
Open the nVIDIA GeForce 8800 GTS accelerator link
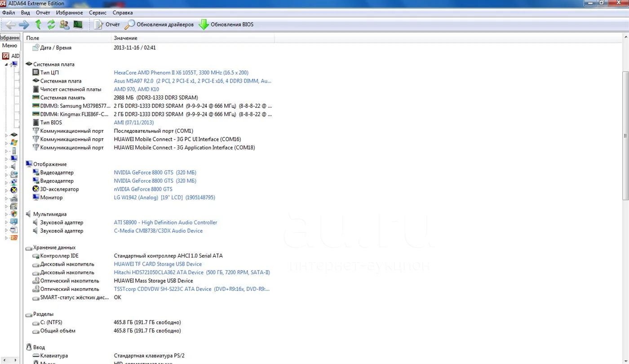click(x=143, y=189)
